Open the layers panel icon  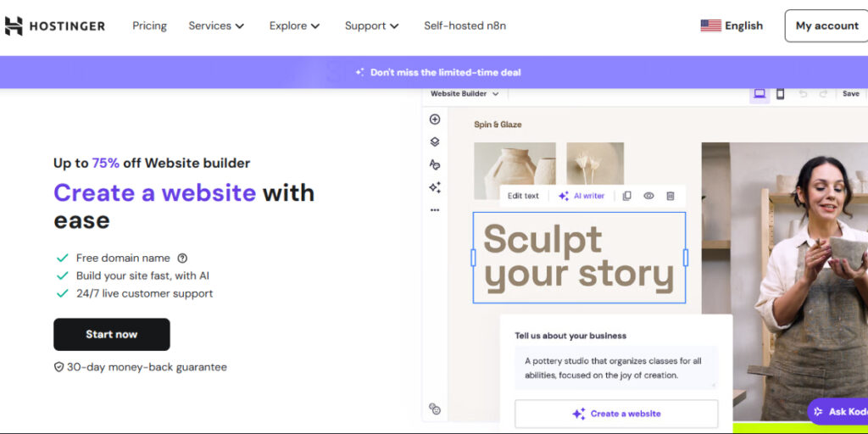coord(435,142)
